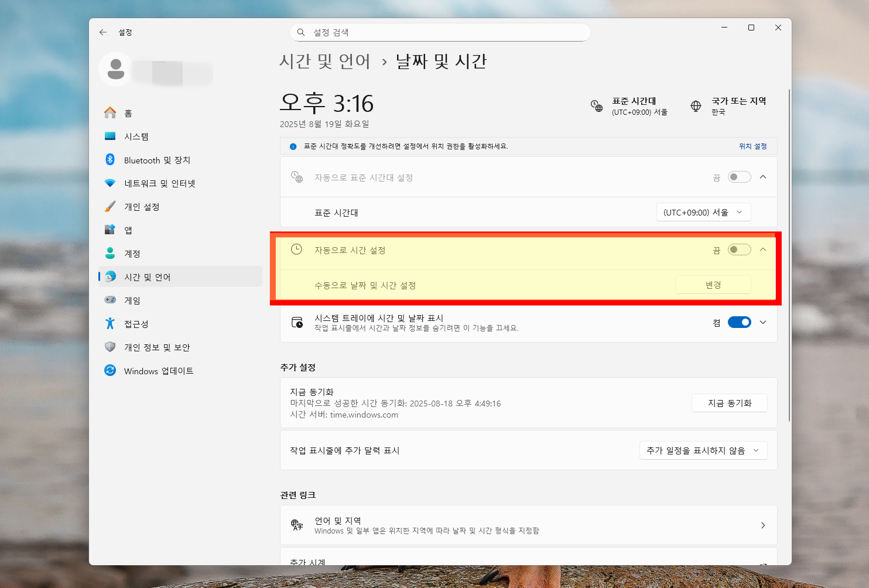Image resolution: width=869 pixels, height=588 pixels.
Task: Open 시스템 settings page
Action: pyautogui.click(x=180, y=136)
